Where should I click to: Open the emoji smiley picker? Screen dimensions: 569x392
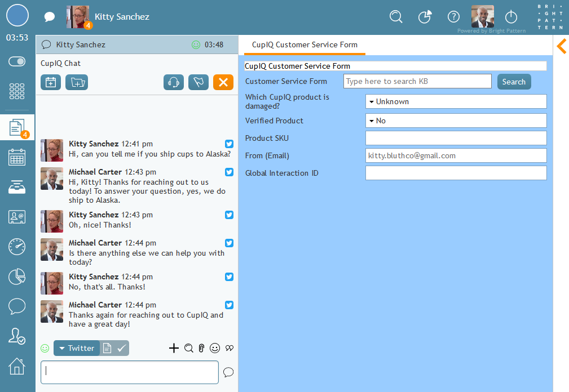click(x=215, y=348)
